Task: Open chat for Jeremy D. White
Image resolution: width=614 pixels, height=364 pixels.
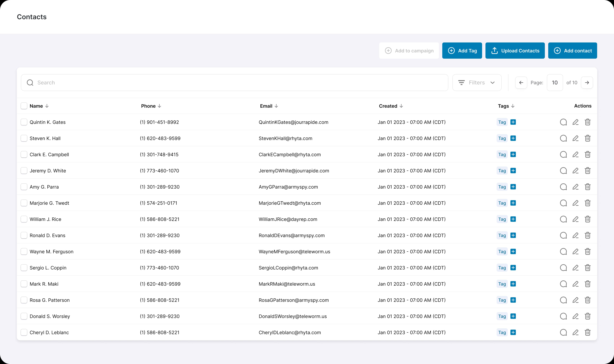Action: coord(563,171)
